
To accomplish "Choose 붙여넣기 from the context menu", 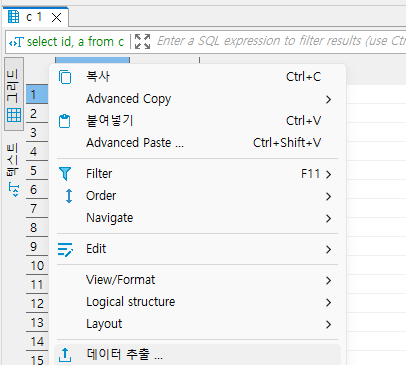I will coord(197,121).
